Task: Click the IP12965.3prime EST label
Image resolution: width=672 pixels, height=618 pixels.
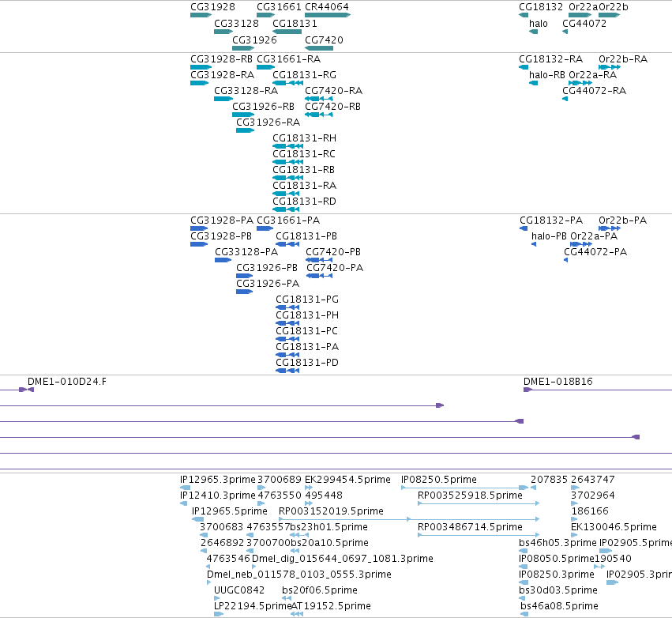Action: (218, 480)
